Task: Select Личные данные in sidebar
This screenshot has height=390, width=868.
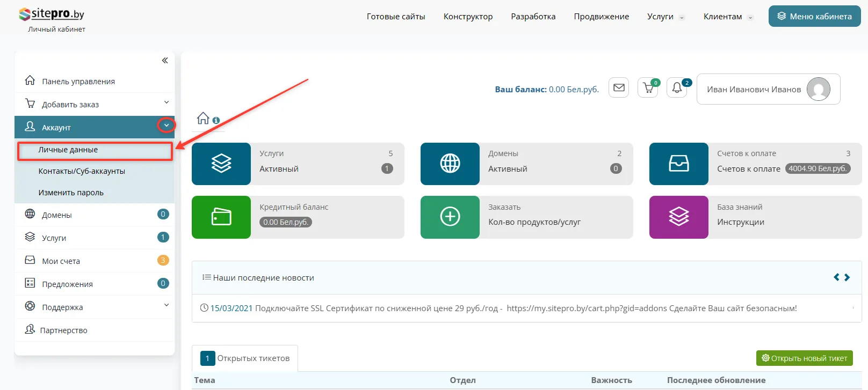Action: (68, 150)
